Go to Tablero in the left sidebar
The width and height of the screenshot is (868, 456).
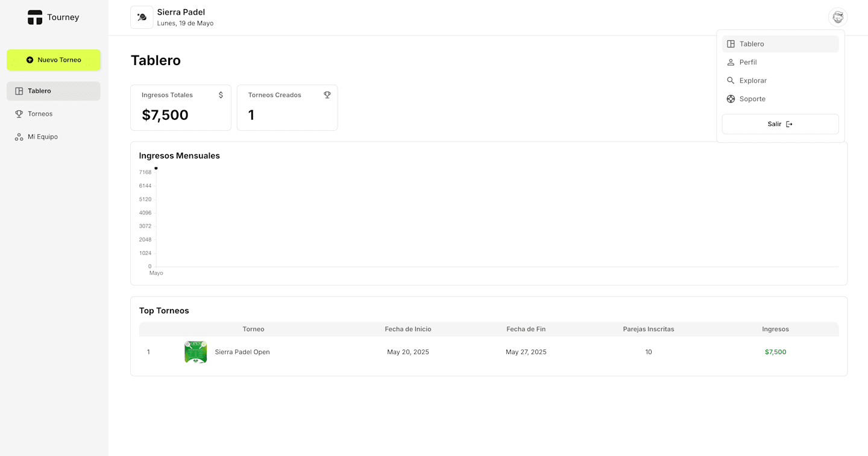54,91
